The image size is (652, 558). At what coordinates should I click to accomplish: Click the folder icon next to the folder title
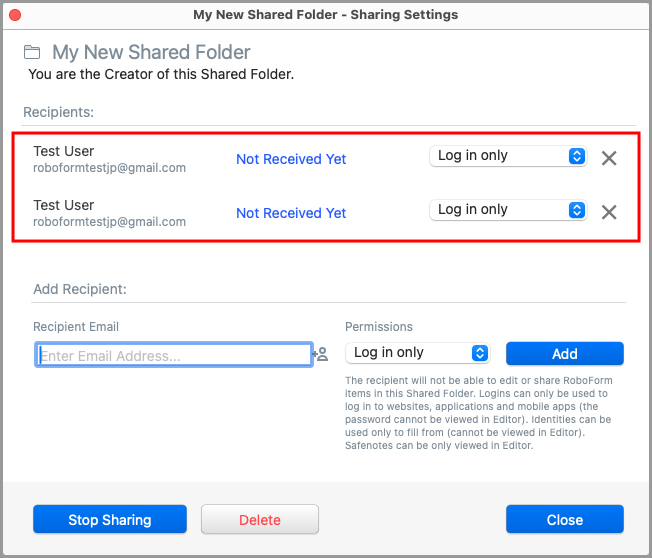click(32, 52)
